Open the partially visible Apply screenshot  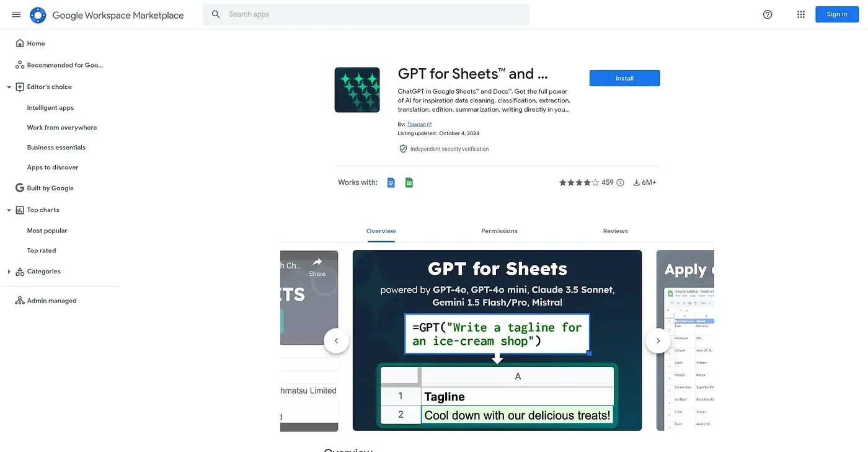point(685,340)
